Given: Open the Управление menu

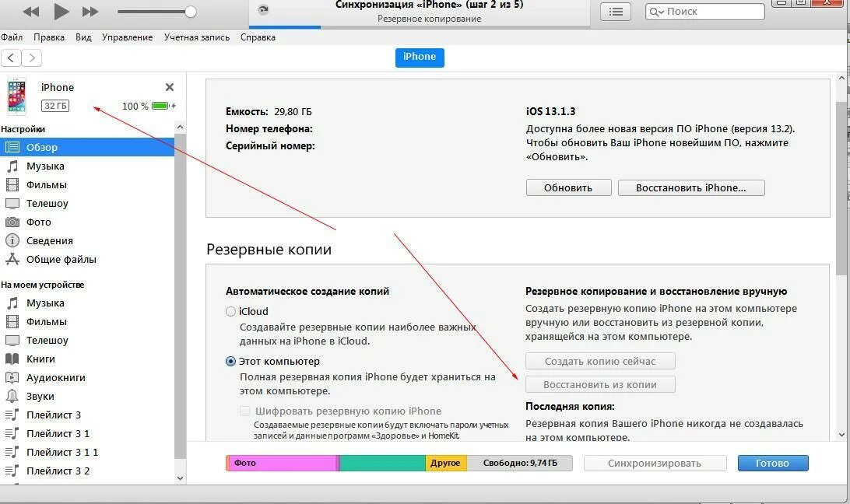Looking at the screenshot, I should point(127,37).
